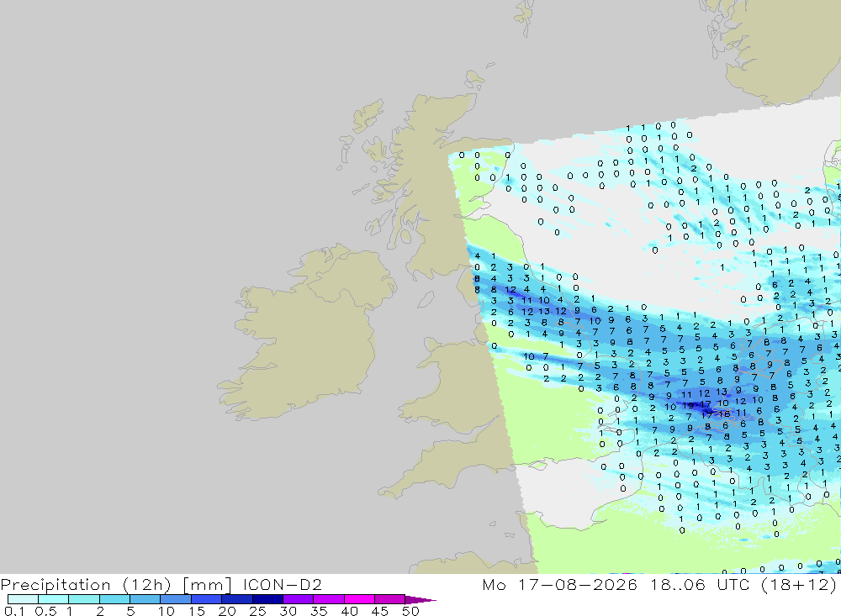Click the 19 mm value on the map
Viewport: 841px width, 616px height.
688,406
